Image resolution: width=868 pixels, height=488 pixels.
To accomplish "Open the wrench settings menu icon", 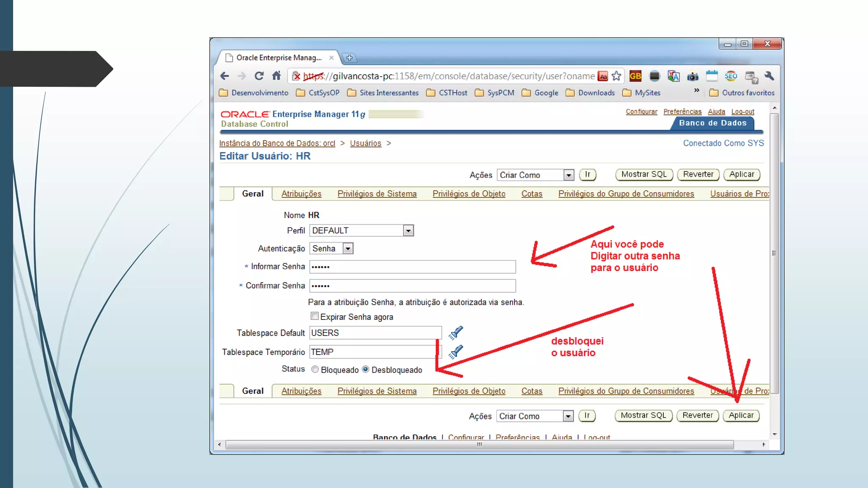I will click(x=769, y=76).
